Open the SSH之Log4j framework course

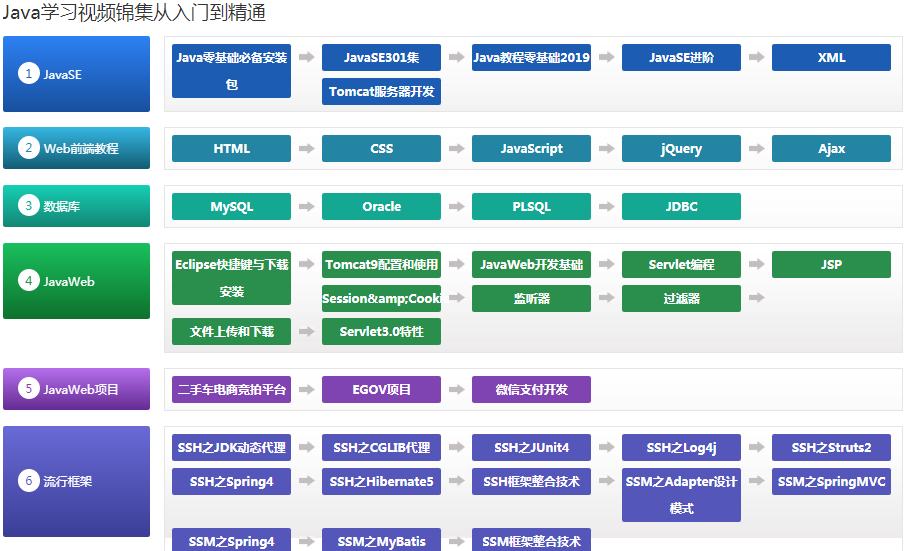pos(681,448)
